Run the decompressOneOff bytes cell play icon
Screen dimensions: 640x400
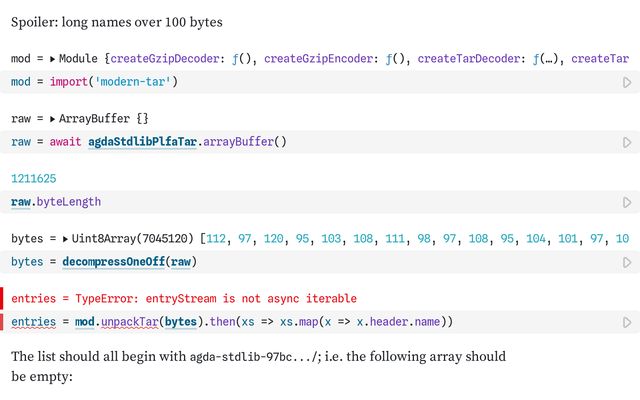click(x=627, y=262)
